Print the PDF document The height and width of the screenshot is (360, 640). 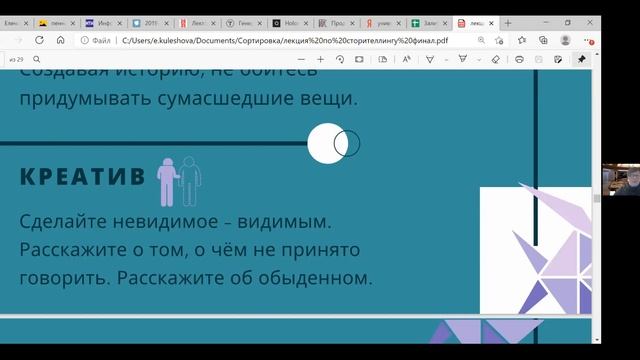(519, 60)
